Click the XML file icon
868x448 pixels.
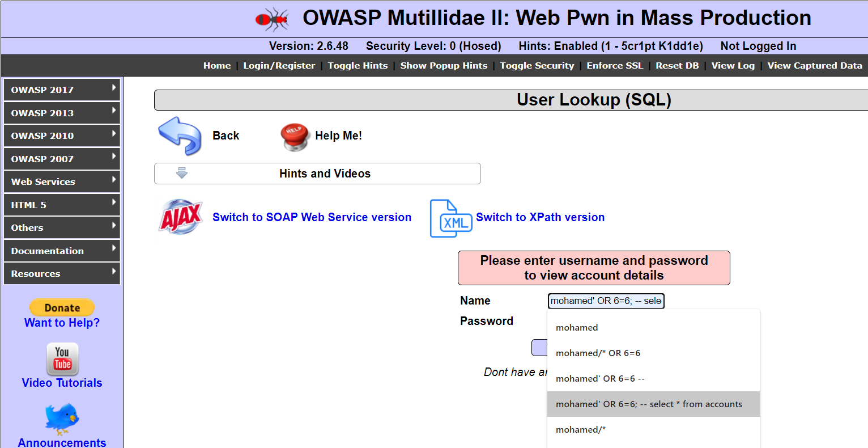[450, 218]
